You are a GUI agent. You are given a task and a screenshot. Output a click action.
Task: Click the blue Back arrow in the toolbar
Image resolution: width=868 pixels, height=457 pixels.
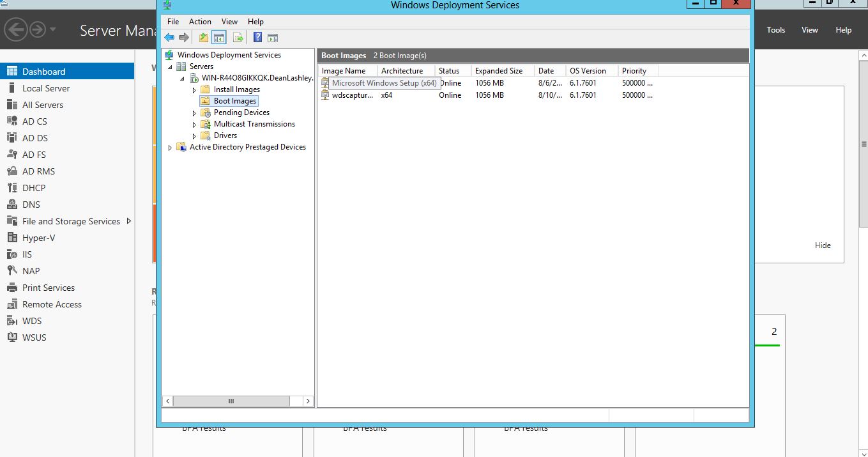click(x=169, y=38)
